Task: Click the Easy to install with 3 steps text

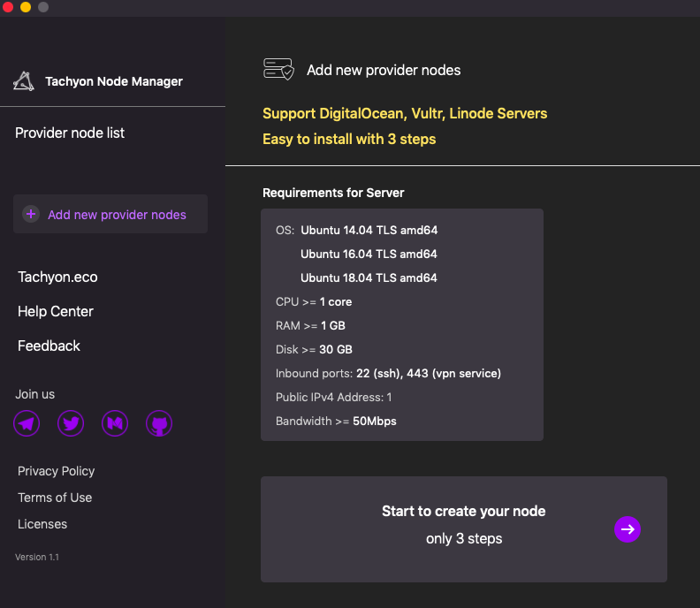Action: tap(349, 140)
